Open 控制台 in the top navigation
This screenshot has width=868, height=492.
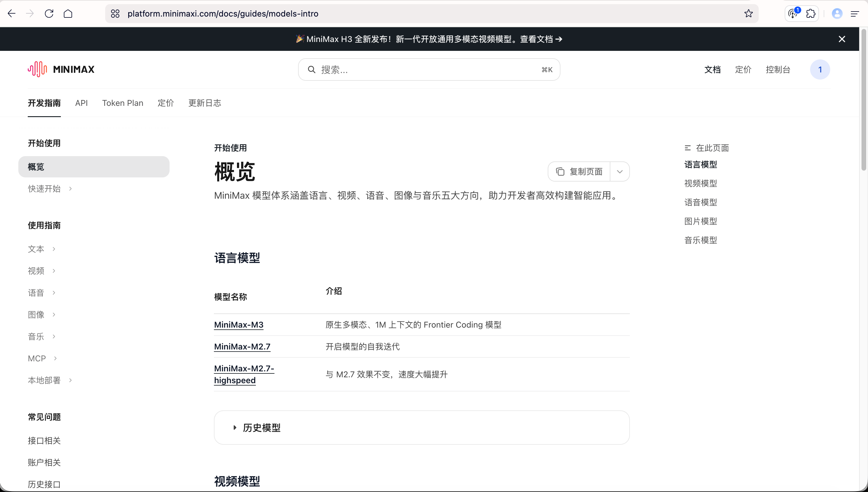[x=778, y=69]
